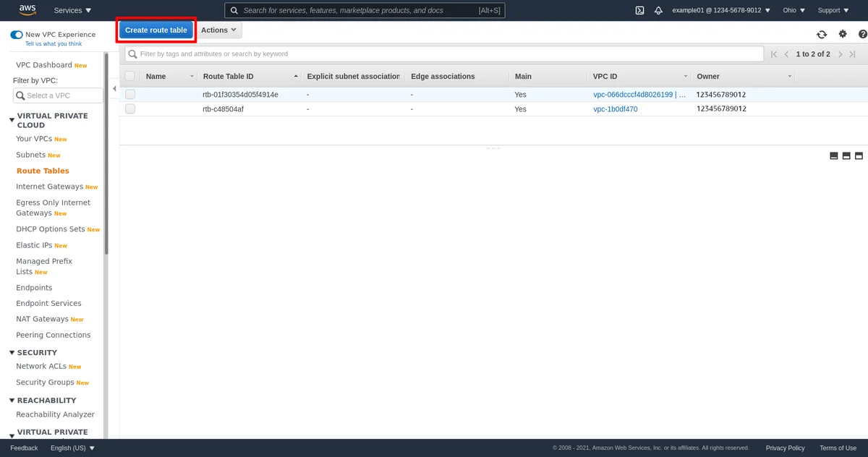Select checkbox for rtb-01f30354d05f4914e
Screen dimensions: 868x457
click(x=130, y=95)
